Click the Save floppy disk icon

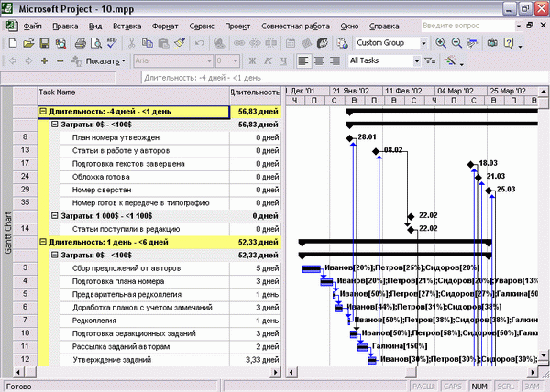pyautogui.click(x=45, y=43)
